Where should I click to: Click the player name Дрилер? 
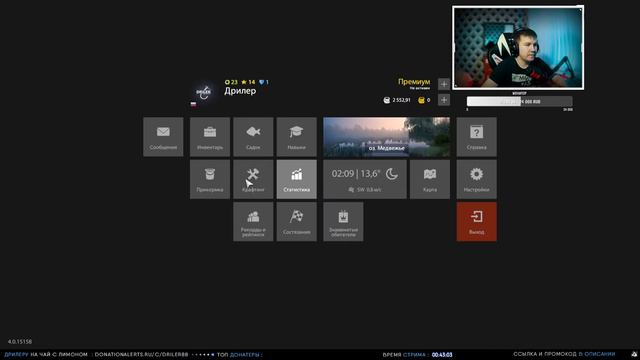240,91
